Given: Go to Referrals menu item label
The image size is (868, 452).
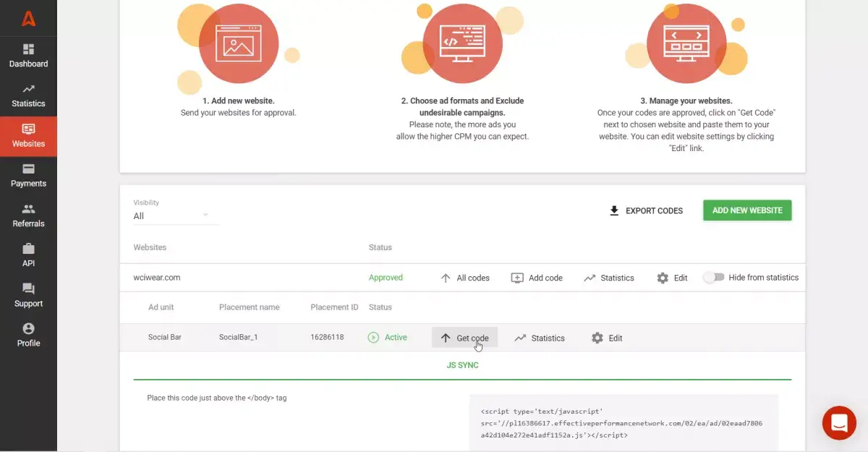Looking at the screenshot, I should click(28, 223).
